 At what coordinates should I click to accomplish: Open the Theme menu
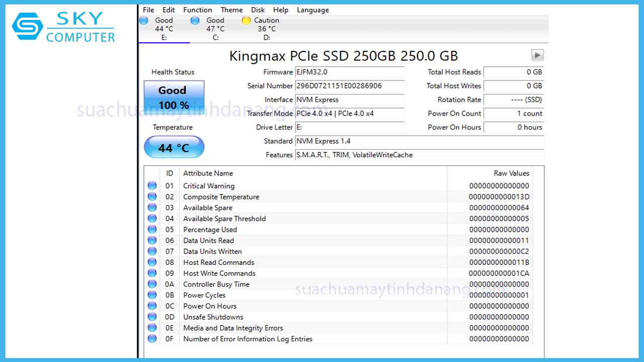[231, 10]
